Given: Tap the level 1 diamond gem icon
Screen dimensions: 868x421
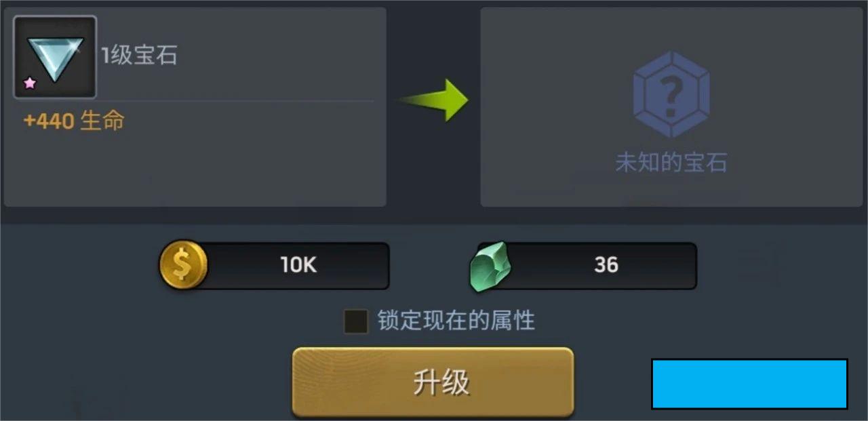Looking at the screenshot, I should pyautogui.click(x=55, y=58).
